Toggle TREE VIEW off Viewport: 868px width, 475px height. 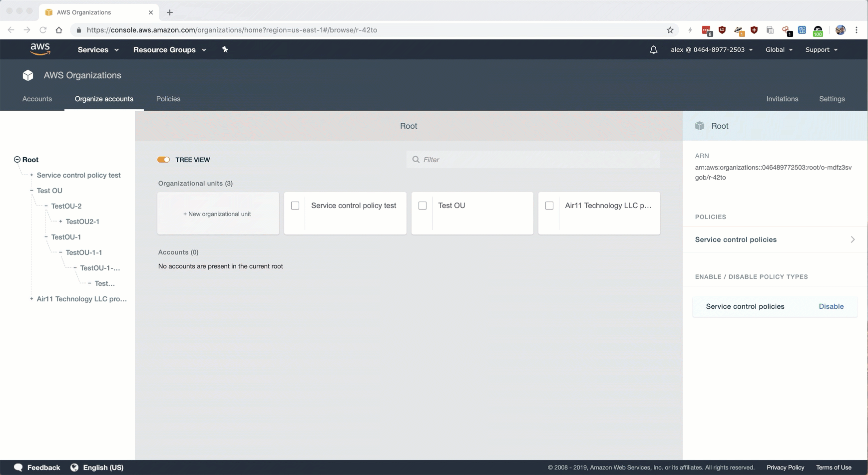tap(163, 159)
